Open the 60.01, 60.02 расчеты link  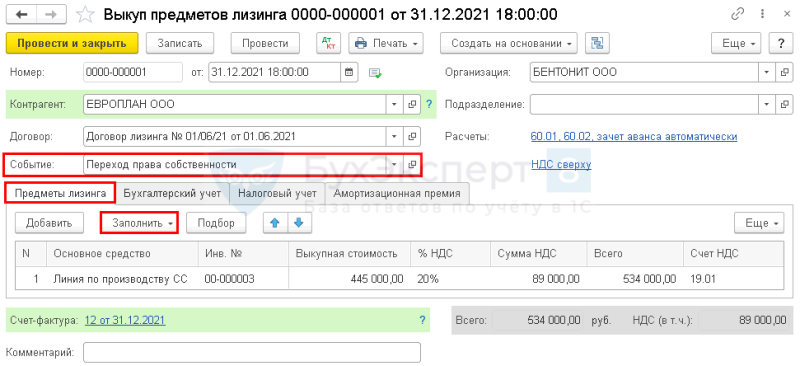(x=634, y=137)
